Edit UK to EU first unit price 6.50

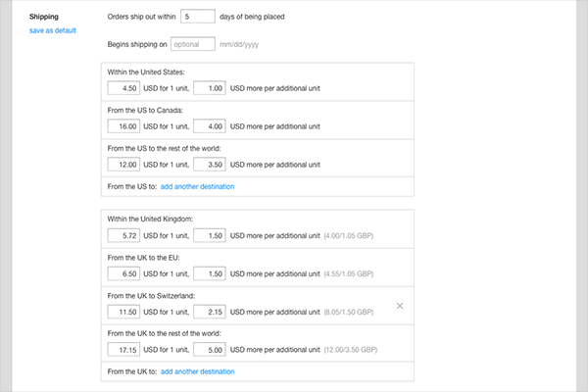click(x=124, y=273)
